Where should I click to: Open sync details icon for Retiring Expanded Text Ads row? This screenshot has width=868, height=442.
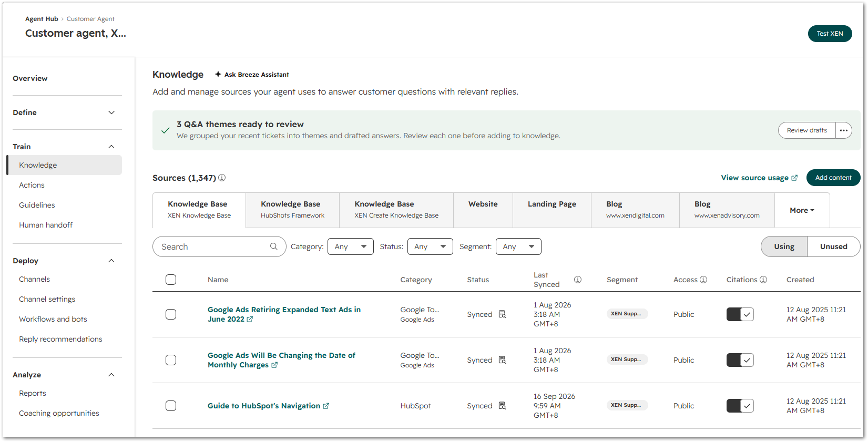(x=502, y=314)
